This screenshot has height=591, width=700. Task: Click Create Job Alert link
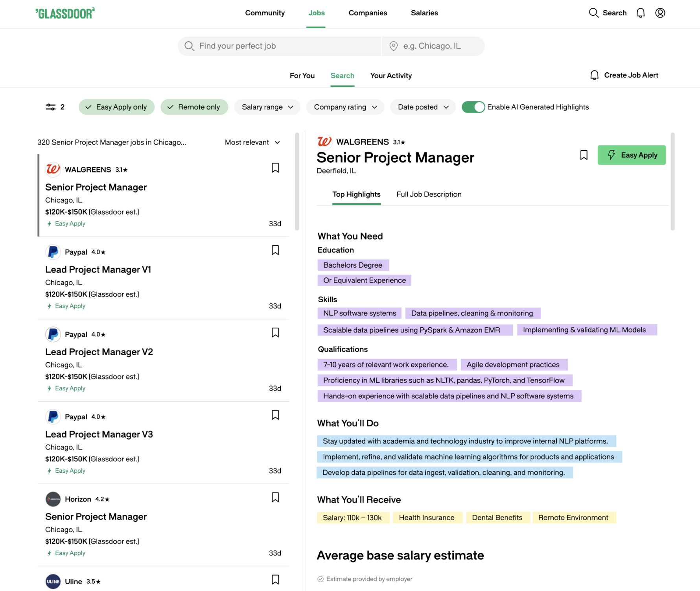pos(631,75)
